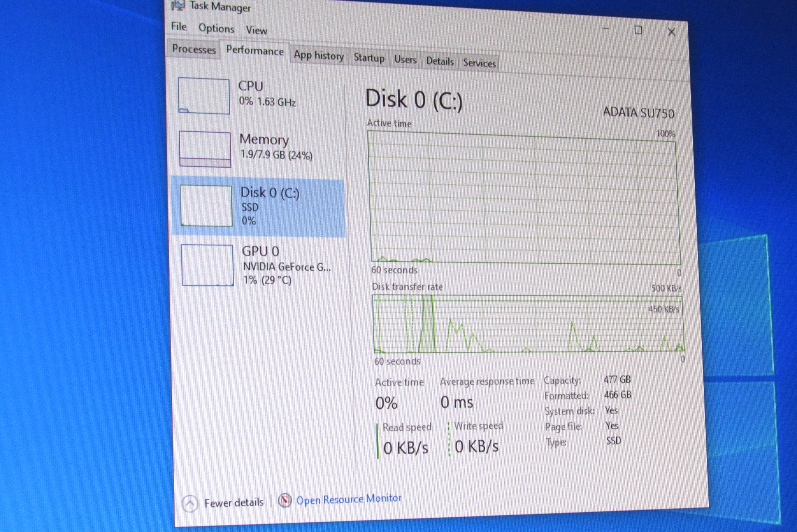Click the Disk transfer rate graph
Image resolution: width=797 pixels, height=532 pixels.
pyautogui.click(x=528, y=324)
